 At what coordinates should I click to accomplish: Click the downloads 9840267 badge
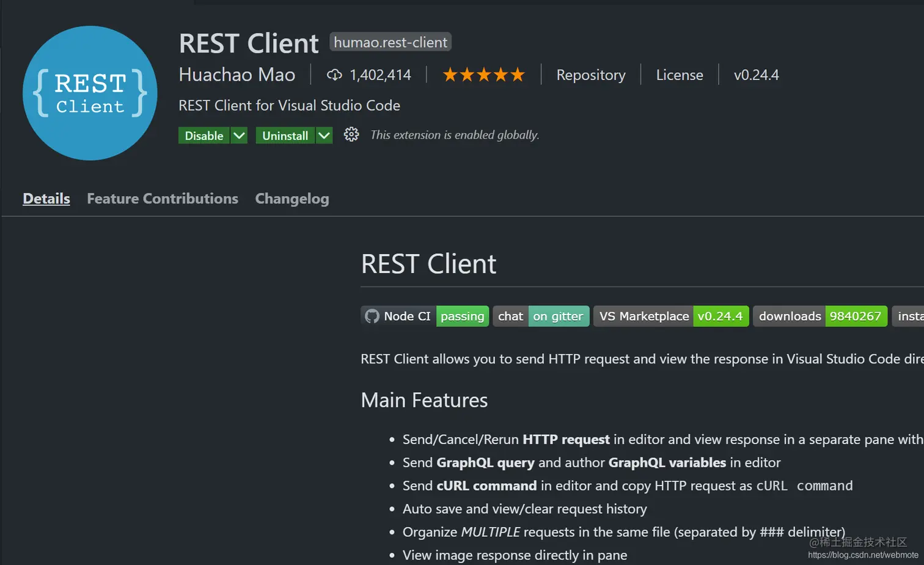(820, 316)
